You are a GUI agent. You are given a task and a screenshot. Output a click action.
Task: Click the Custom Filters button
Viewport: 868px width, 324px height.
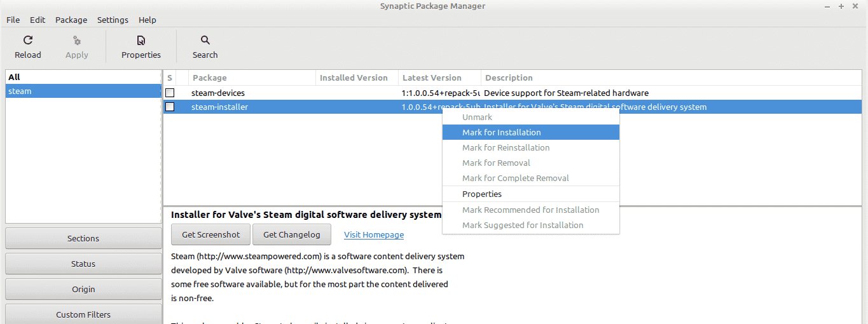tap(83, 314)
